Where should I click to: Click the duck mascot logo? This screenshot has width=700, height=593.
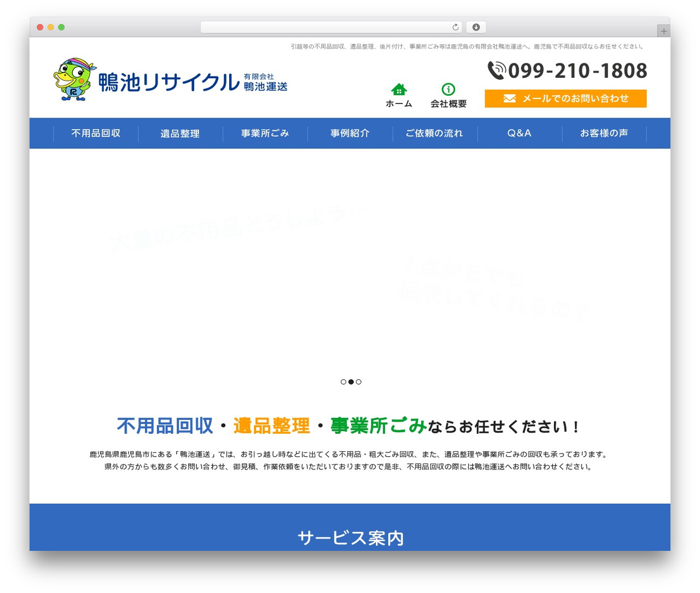coord(74,80)
